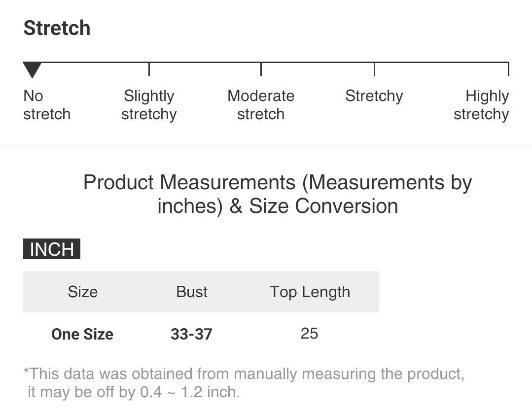Click the "Stretch" section heading

tap(57, 28)
